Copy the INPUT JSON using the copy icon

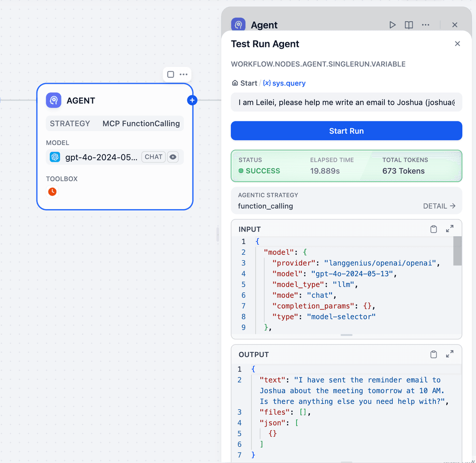point(433,229)
